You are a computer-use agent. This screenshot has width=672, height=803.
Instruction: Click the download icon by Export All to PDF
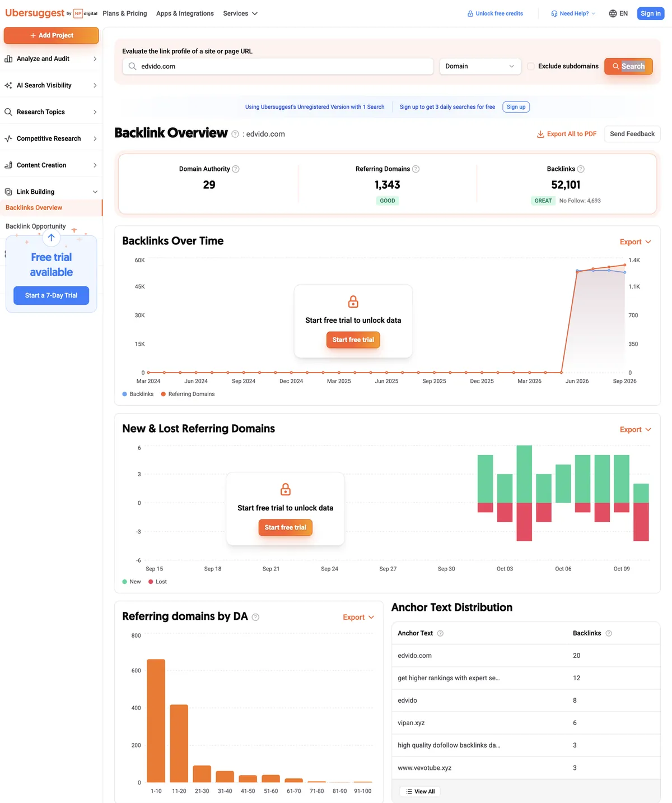click(x=540, y=134)
